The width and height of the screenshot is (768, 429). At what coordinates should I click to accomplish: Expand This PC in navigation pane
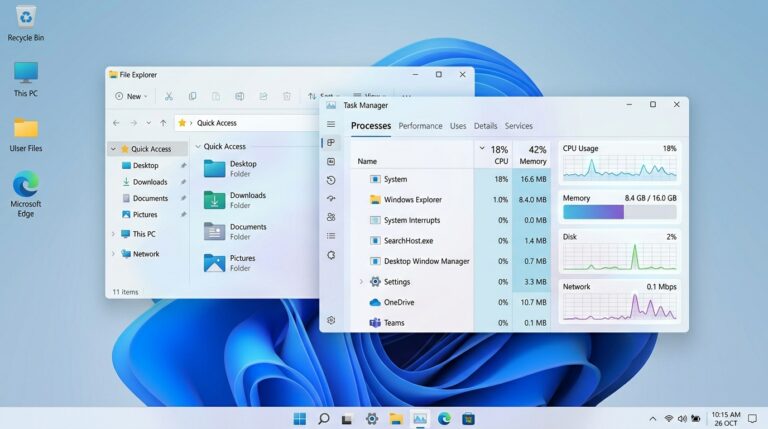pos(114,234)
